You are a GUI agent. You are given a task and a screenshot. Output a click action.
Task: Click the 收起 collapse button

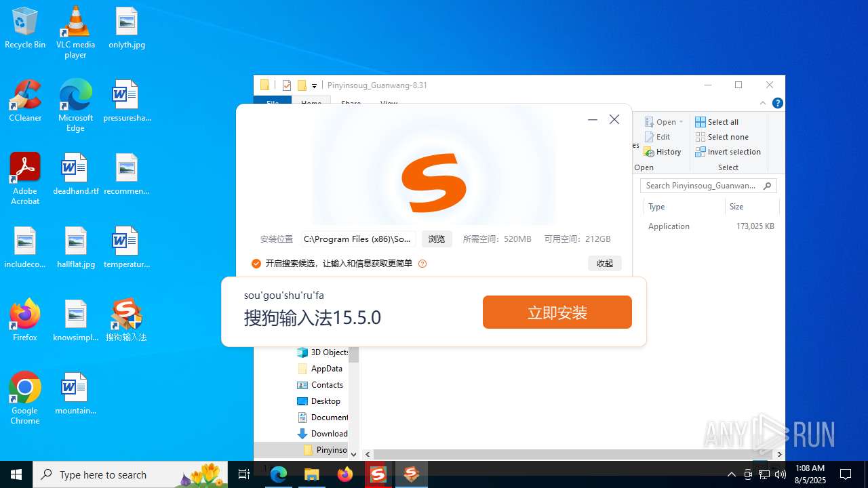605,264
